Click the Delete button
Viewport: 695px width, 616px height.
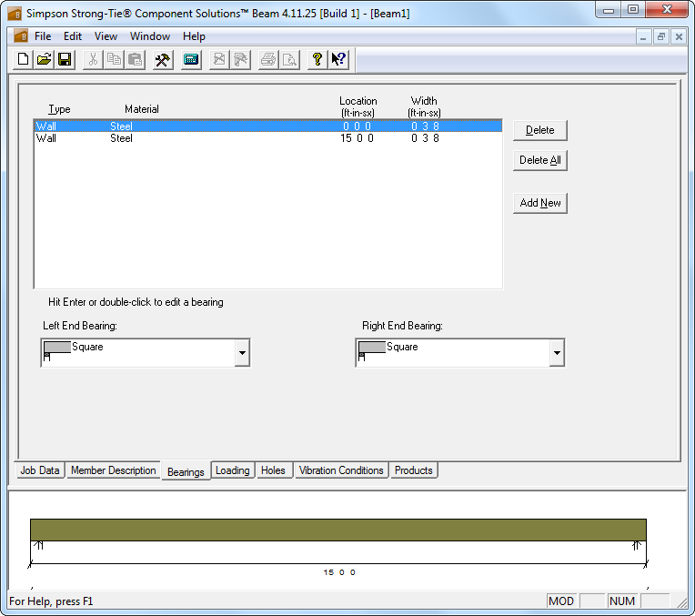pos(539,130)
